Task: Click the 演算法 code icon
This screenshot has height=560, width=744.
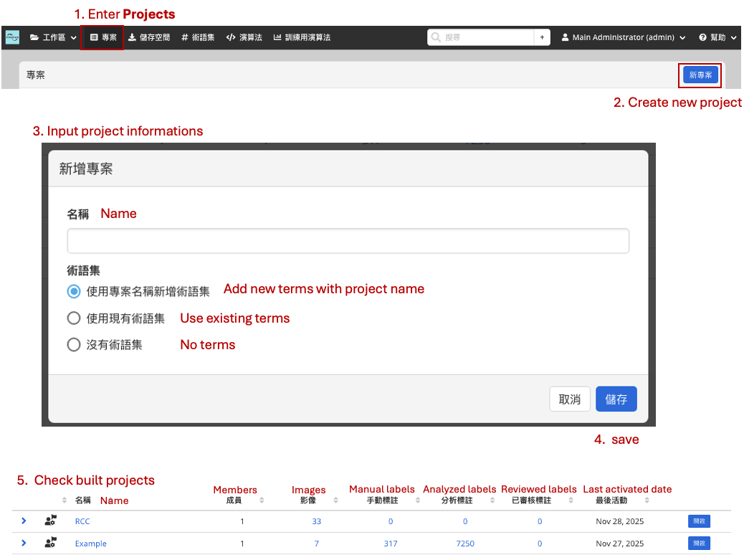Action: tap(230, 37)
